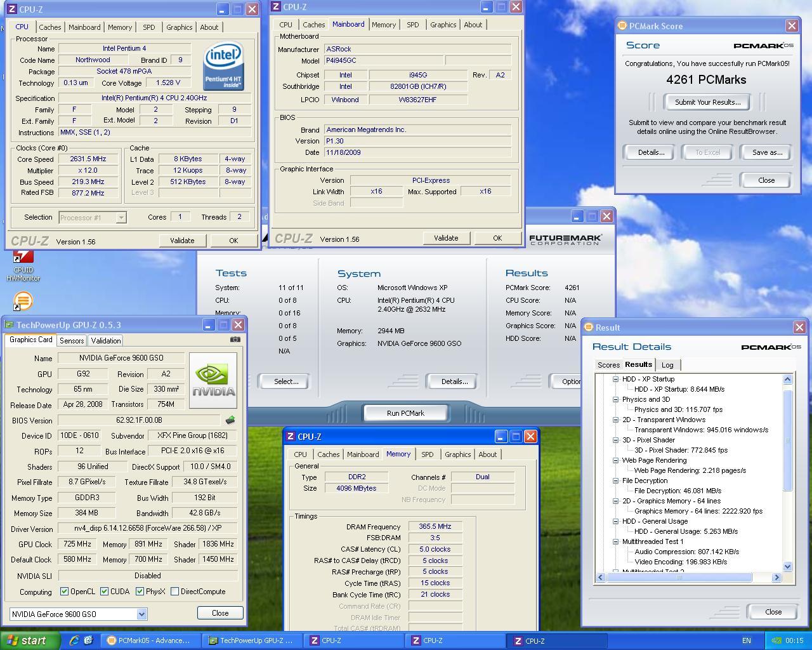This screenshot has height=650, width=812.
Task: Open the Windows XP Start menu
Action: pyautogui.click(x=30, y=640)
